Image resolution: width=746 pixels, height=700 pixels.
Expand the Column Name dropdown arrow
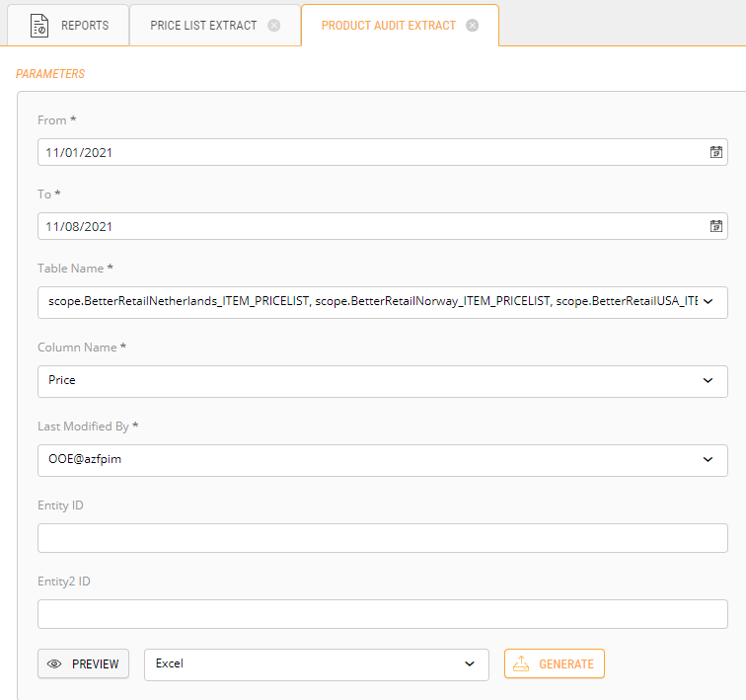(708, 380)
